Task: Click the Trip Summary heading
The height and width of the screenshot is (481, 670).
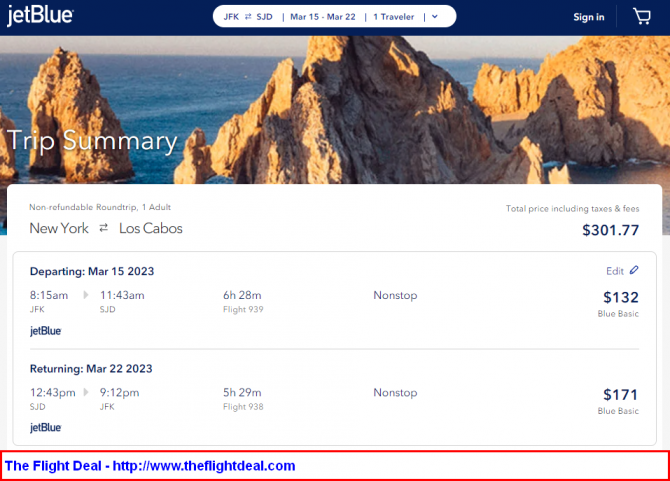Action: click(92, 141)
